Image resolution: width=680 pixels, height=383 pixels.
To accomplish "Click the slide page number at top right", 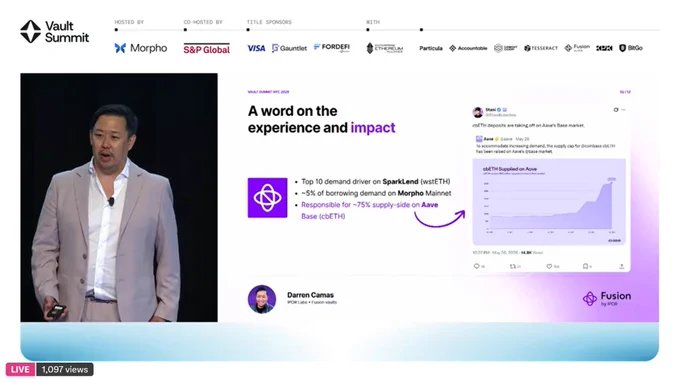I will coord(625,92).
